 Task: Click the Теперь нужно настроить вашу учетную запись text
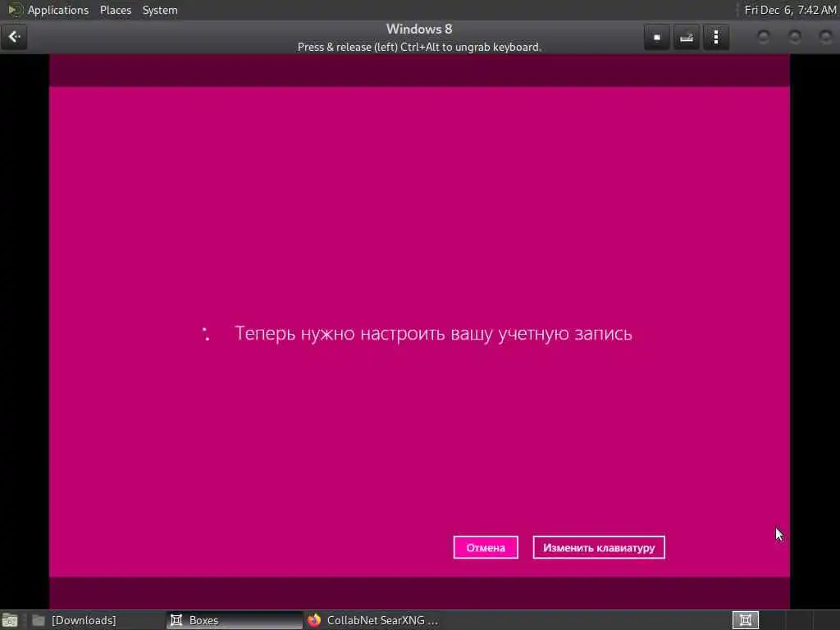tap(433, 334)
